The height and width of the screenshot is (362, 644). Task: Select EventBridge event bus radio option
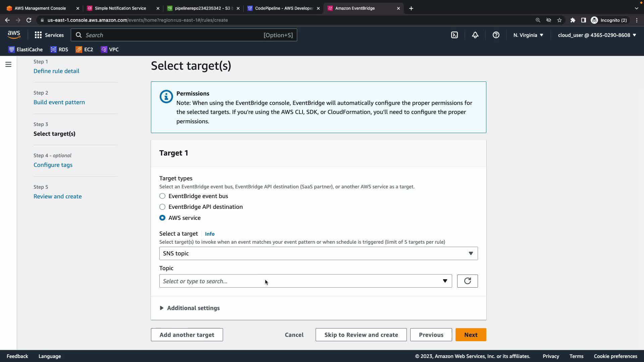pos(162,196)
